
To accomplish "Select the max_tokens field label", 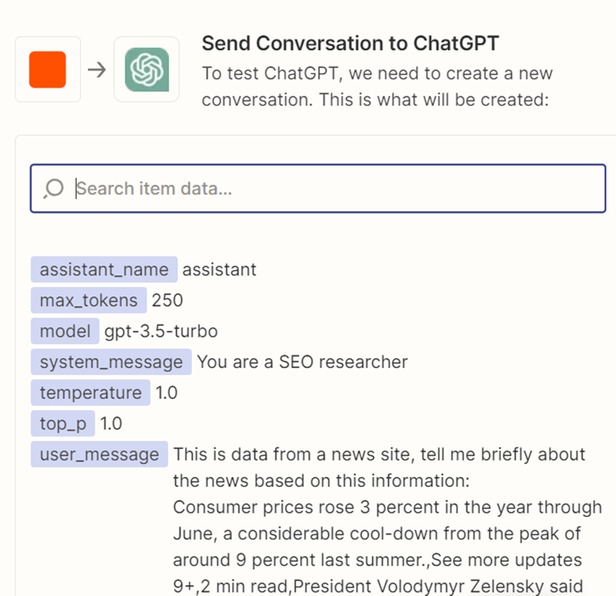I will [x=88, y=300].
